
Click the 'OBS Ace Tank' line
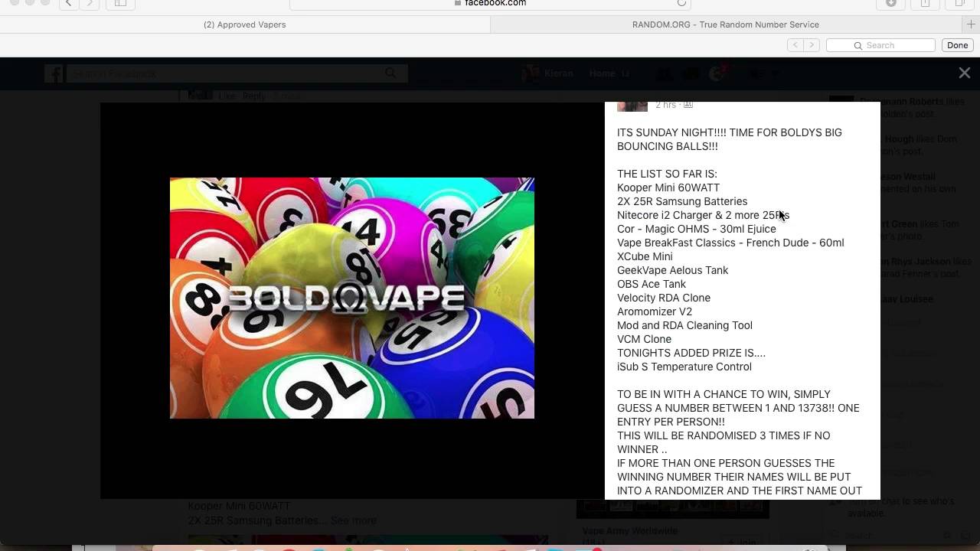click(x=652, y=284)
